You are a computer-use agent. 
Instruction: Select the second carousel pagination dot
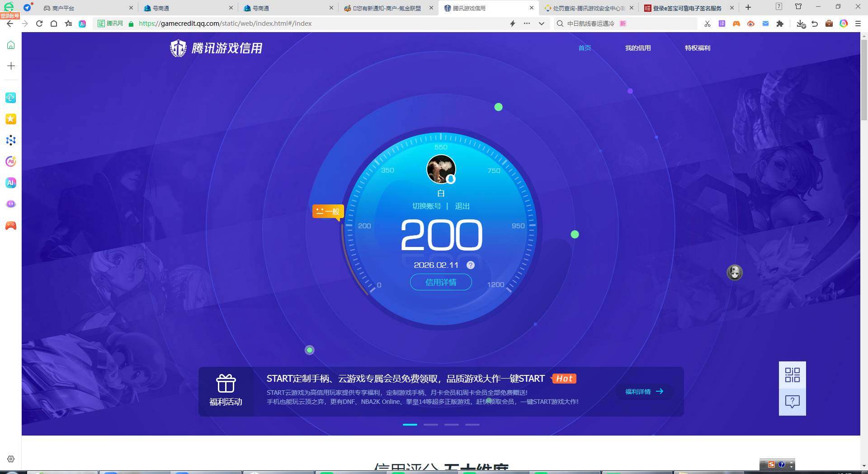[430, 425]
